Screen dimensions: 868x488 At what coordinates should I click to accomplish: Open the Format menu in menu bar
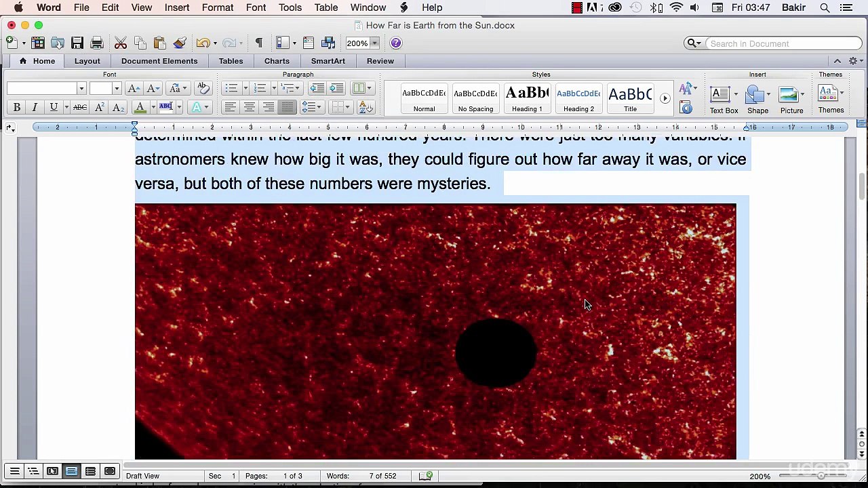[218, 7]
